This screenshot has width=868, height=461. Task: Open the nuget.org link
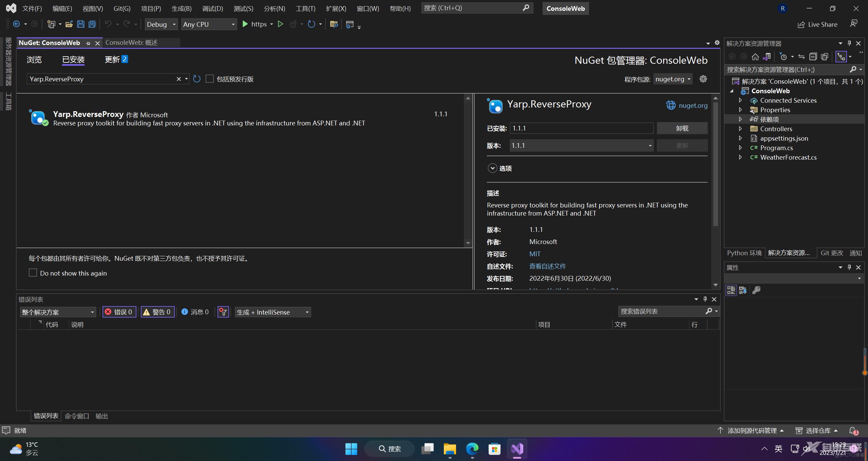pyautogui.click(x=693, y=105)
